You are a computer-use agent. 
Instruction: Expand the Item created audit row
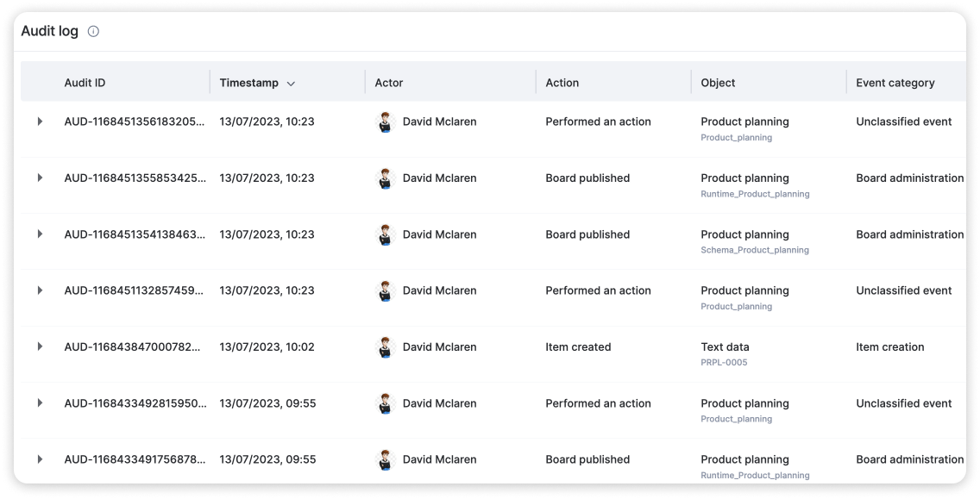pyautogui.click(x=40, y=346)
